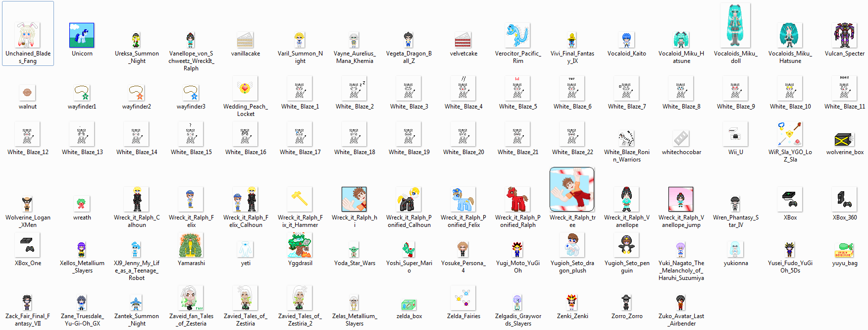Select Verocitor_Pacific_Rim blue dragon icon
Viewport: 868px width, 330px height.
pyautogui.click(x=517, y=35)
